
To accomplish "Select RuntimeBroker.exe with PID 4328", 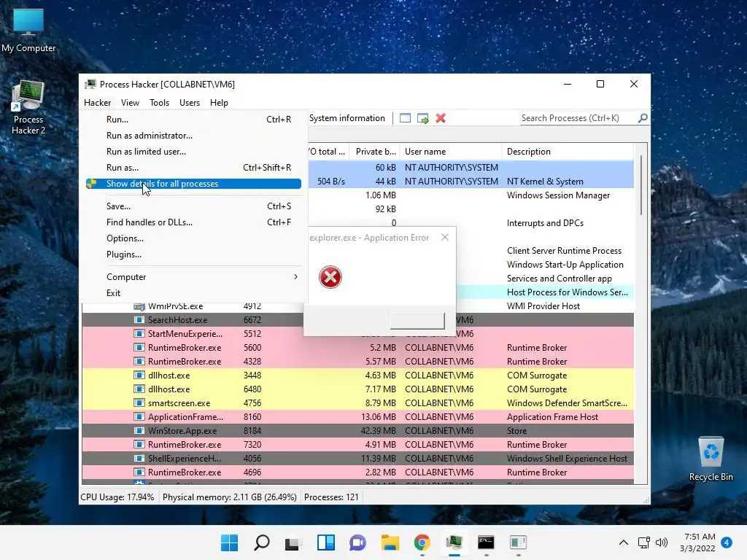I will [x=357, y=362].
